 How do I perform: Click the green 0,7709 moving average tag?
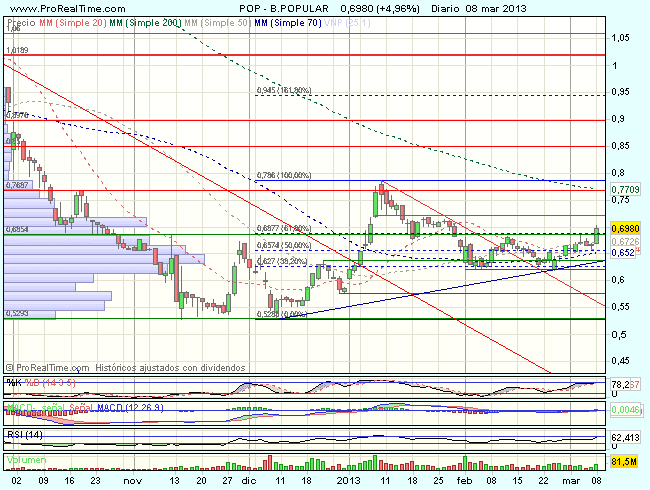[625, 188]
